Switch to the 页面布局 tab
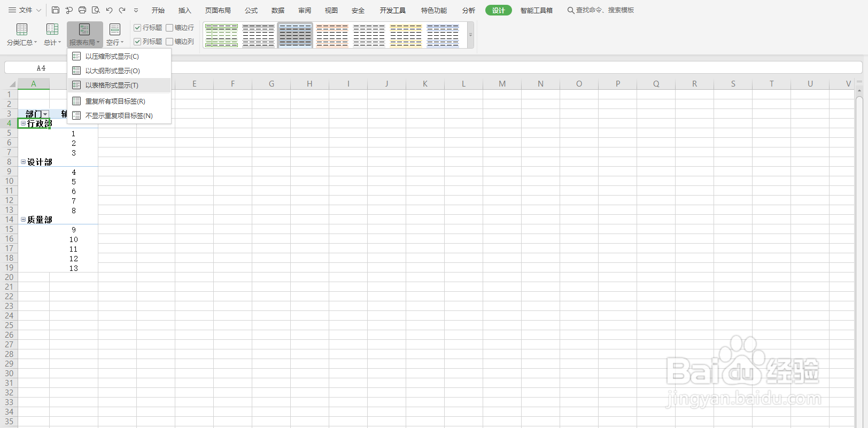Screen dimensions: 868x428 click(x=218, y=10)
